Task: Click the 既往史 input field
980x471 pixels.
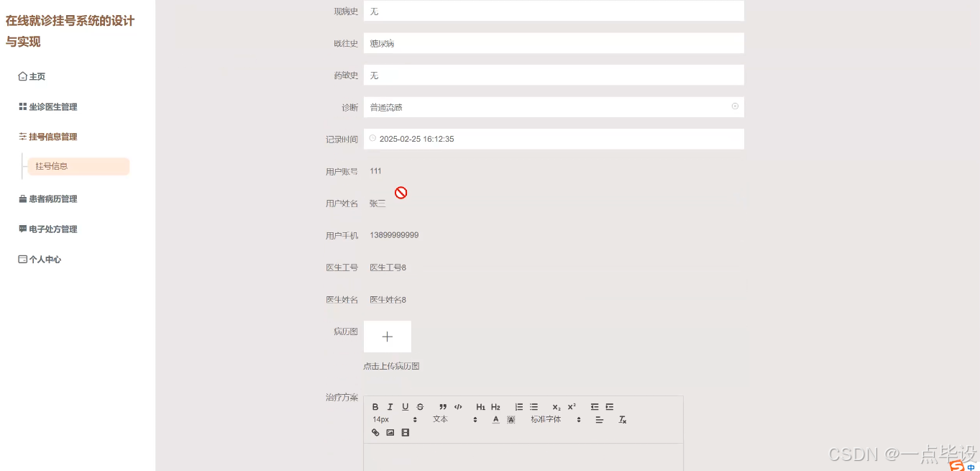Action: click(554, 43)
